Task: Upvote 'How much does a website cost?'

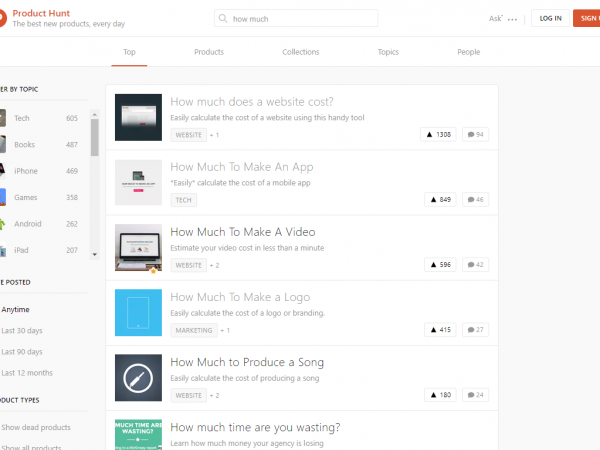Action: 440,134
